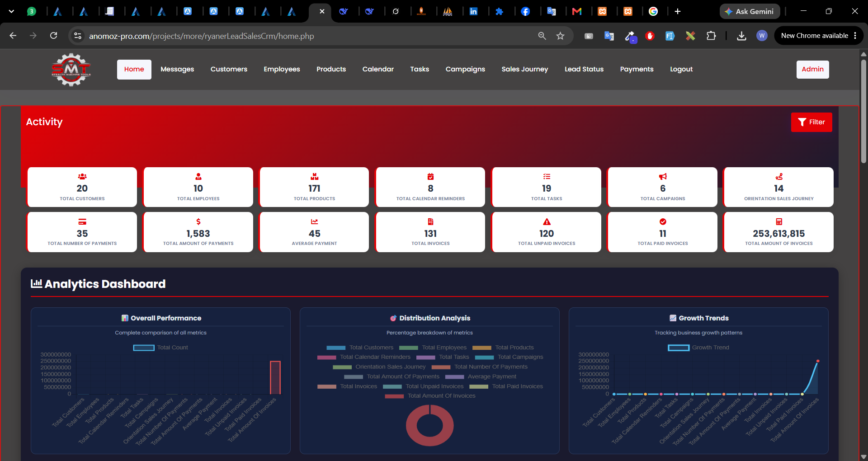Toggle Total Campaigns legend item
Image resolution: width=868 pixels, height=461 pixels.
coord(509,357)
